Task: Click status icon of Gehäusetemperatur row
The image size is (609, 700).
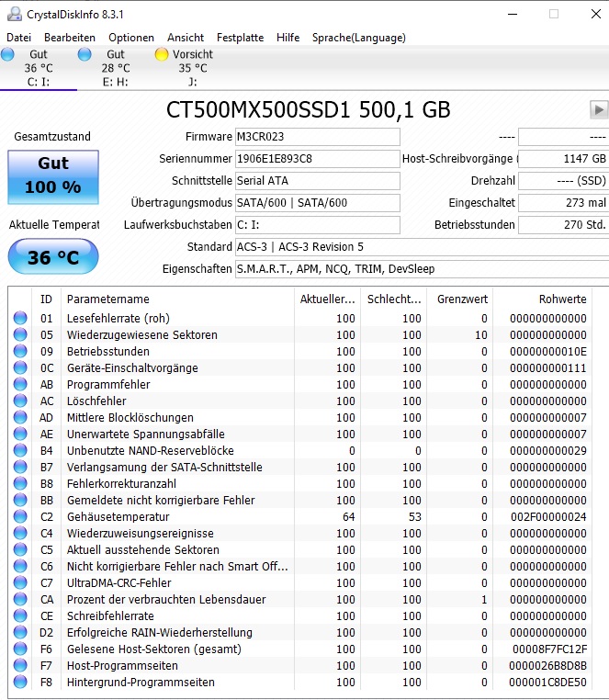Action: [x=20, y=516]
